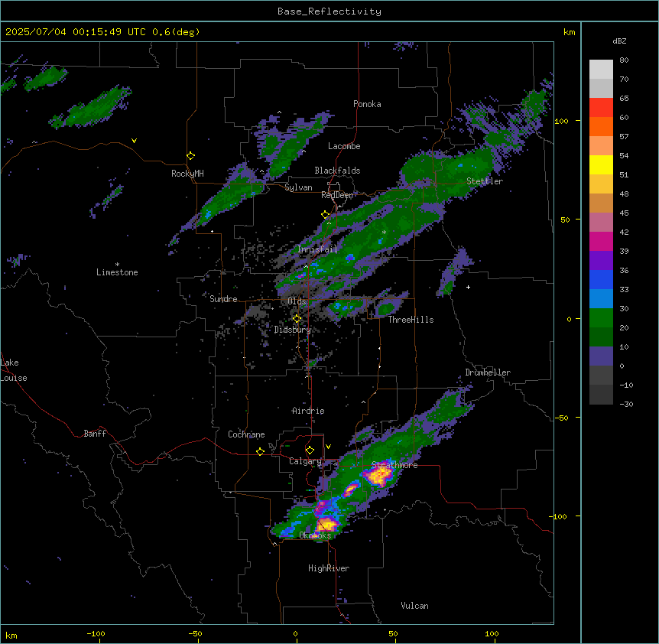Select the gold 48-51 dBZ legend swatch
The width and height of the screenshot is (659, 644).
(601, 184)
